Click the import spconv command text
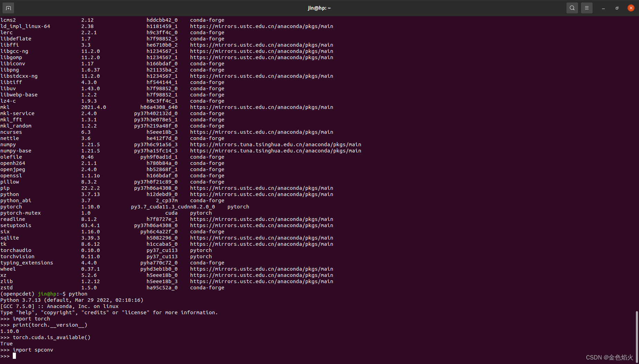 pos(33,349)
